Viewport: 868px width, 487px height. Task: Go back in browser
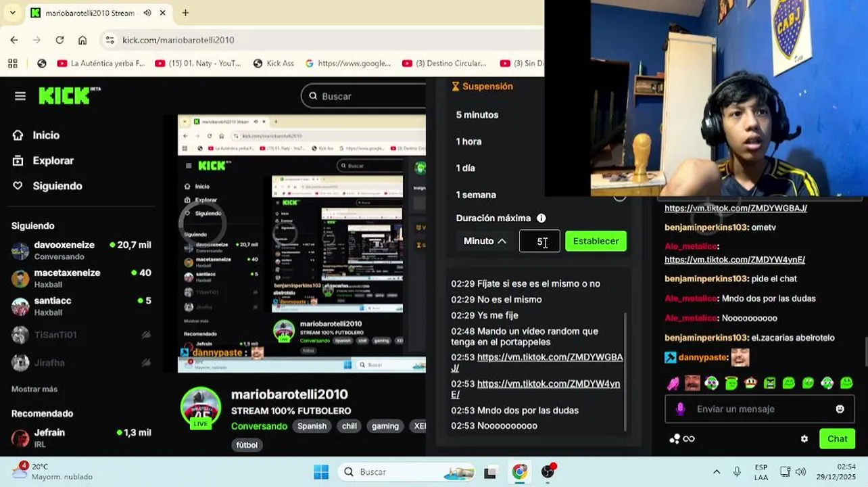tap(14, 40)
